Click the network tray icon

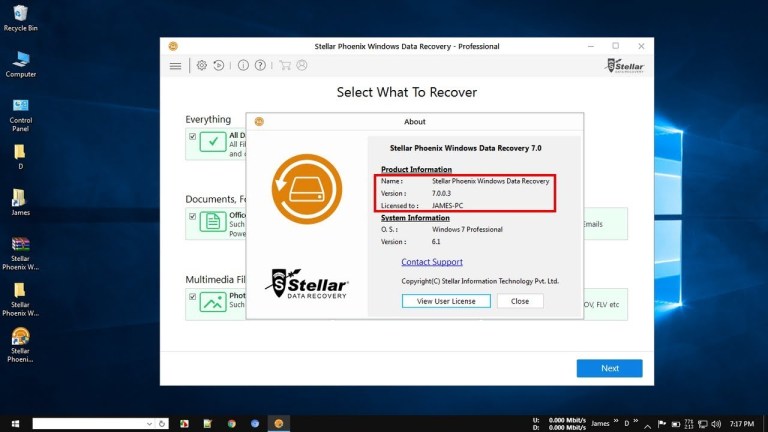[x=703, y=424]
